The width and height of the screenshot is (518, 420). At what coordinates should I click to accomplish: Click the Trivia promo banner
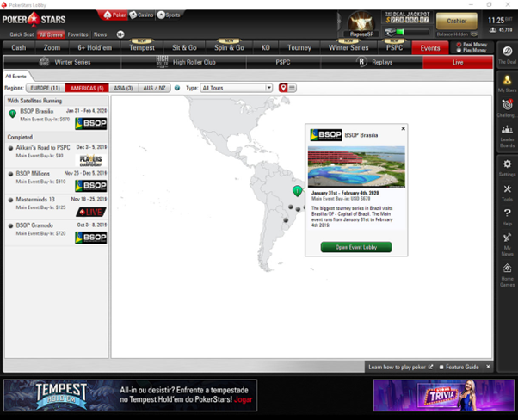pyautogui.click(x=444, y=395)
